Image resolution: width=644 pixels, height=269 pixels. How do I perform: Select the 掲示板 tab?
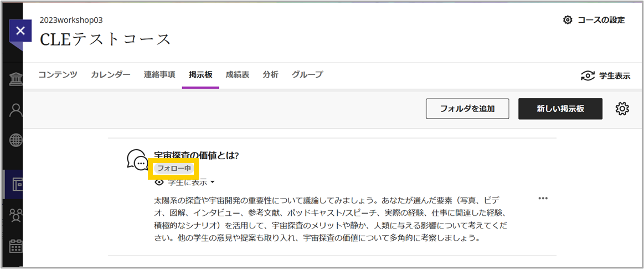[x=200, y=75]
